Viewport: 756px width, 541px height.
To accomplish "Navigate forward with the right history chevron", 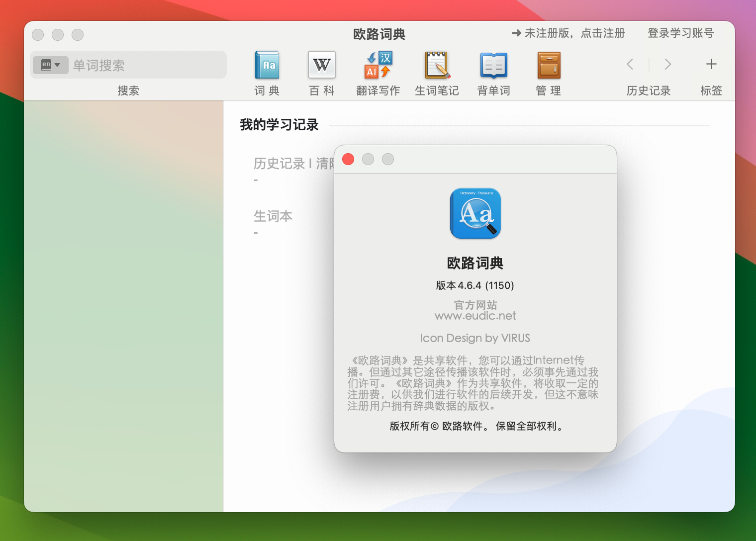I will (667, 64).
